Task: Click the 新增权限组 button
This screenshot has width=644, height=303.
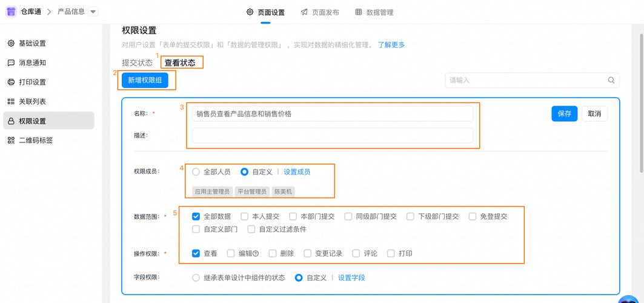Action: (145, 81)
